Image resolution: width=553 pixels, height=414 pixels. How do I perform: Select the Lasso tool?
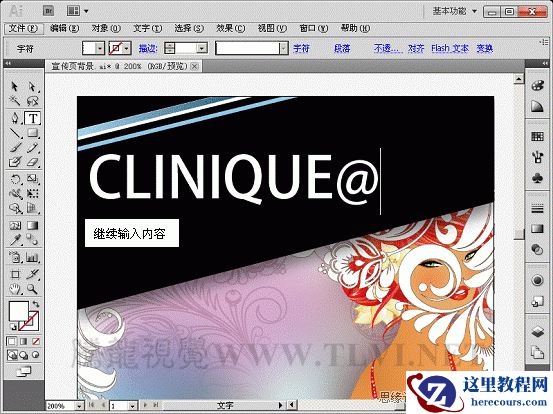(32, 102)
